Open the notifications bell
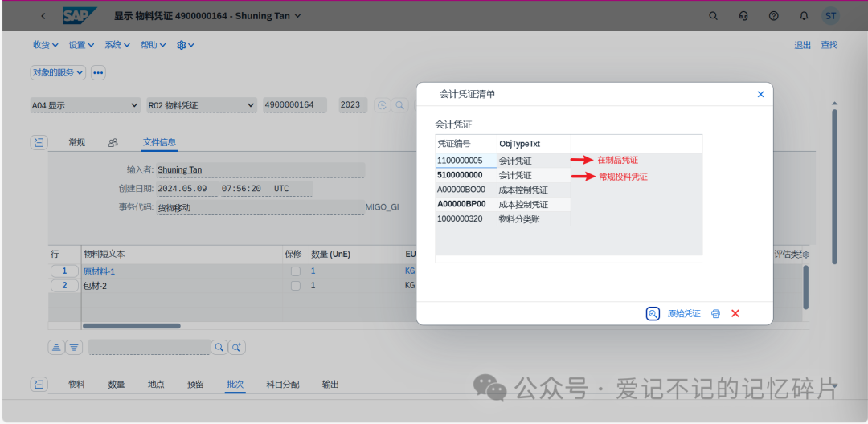 (804, 16)
